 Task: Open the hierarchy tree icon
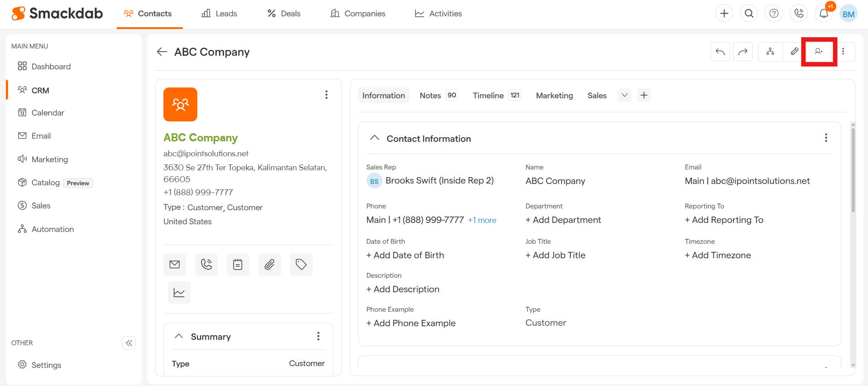point(770,52)
